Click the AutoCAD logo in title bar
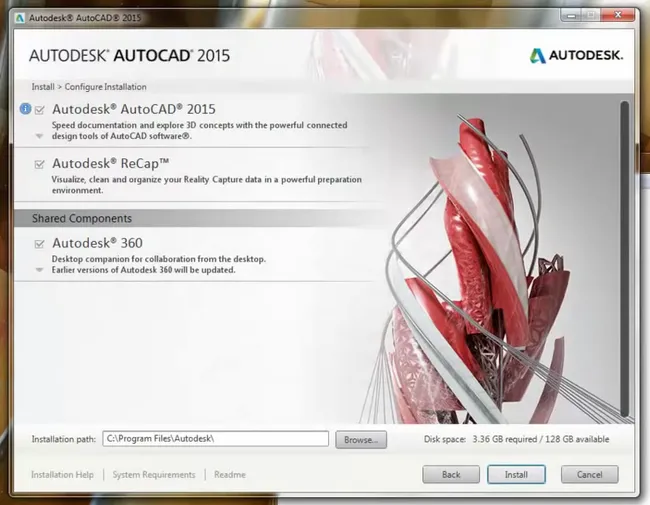The image size is (650, 505). (19, 18)
